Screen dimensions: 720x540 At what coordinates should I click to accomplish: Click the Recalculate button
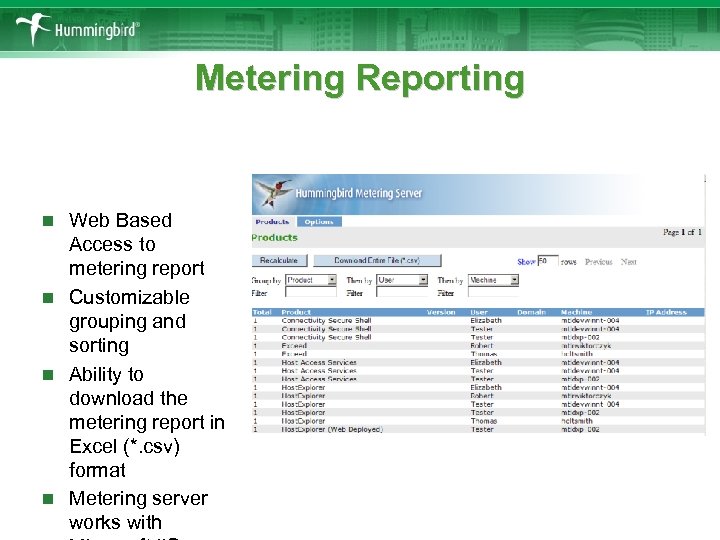(279, 260)
